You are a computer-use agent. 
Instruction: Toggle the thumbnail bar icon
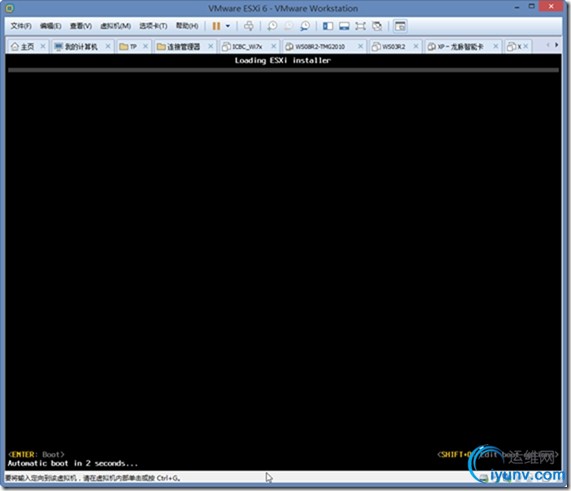[344, 26]
